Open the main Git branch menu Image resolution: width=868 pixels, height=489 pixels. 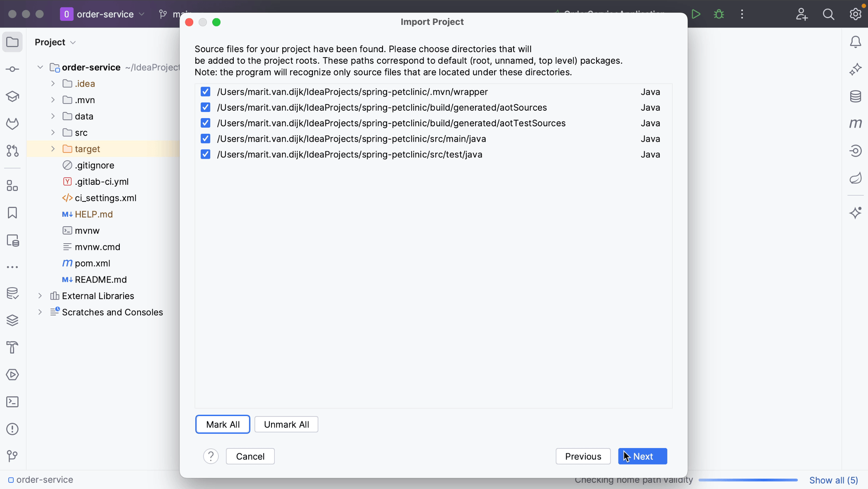(x=171, y=14)
